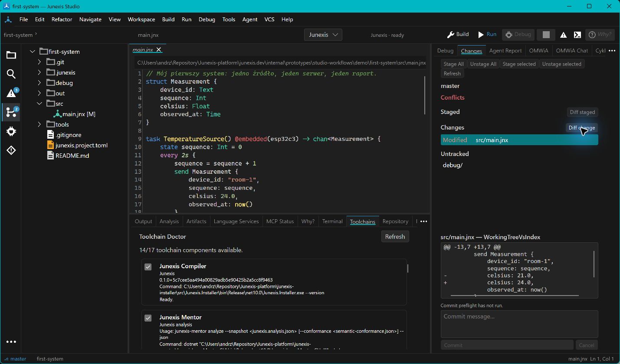
Task: Switch to the Agent Report tab
Action: [x=505, y=51]
